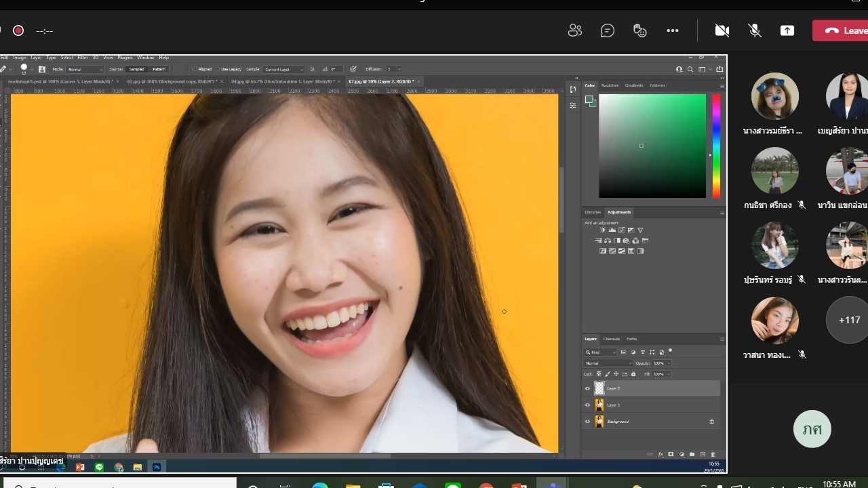Hide the Background layer visibility
The height and width of the screenshot is (488, 868).
(587, 422)
